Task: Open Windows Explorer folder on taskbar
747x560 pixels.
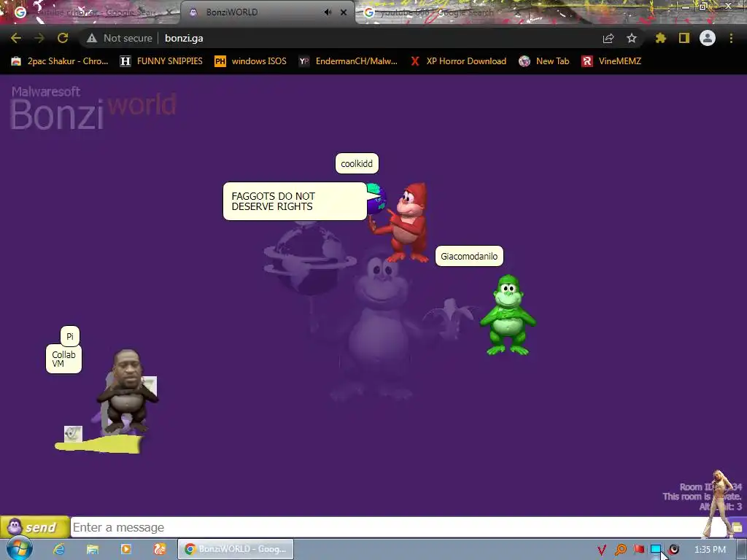Action: pyautogui.click(x=93, y=549)
